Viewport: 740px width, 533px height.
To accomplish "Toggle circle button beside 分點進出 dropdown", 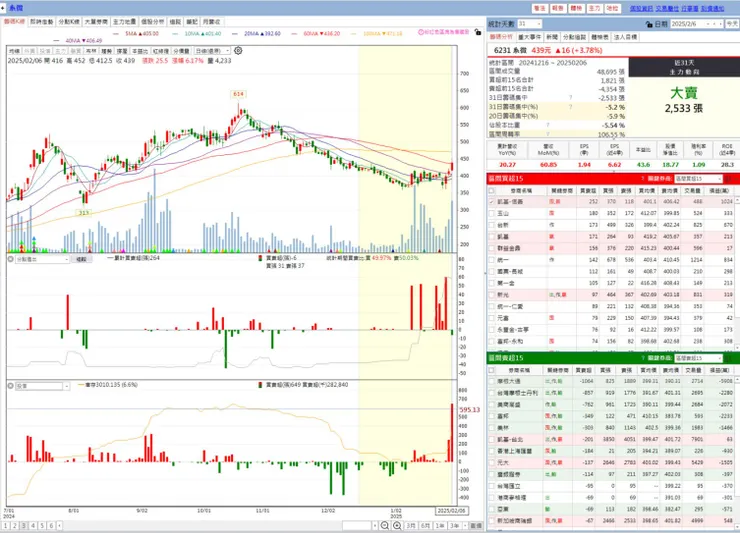I will (x=10, y=259).
